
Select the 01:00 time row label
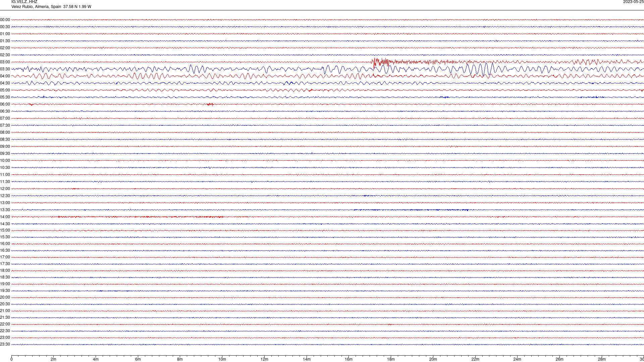coord(5,34)
